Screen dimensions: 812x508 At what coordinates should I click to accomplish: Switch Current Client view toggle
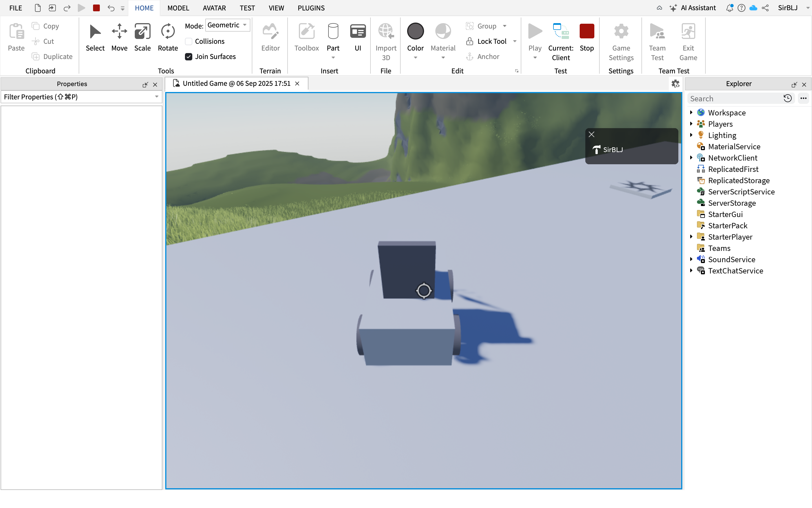point(561,42)
